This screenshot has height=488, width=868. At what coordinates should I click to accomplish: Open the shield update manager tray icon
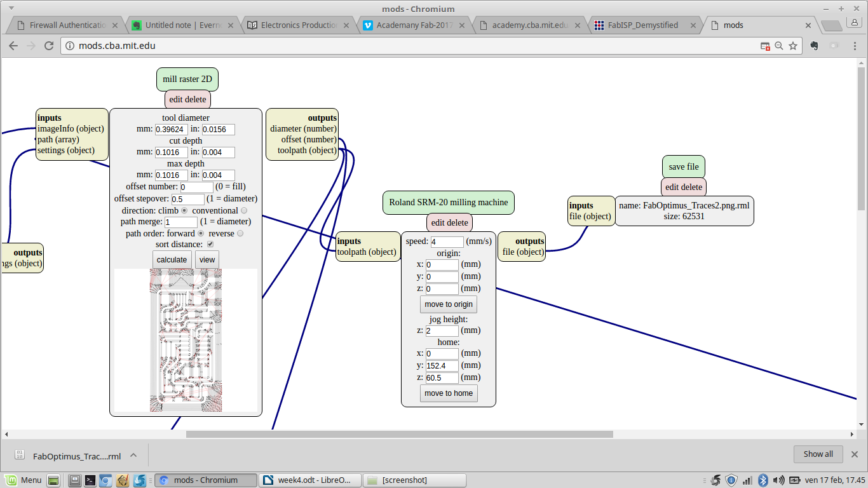(731, 480)
